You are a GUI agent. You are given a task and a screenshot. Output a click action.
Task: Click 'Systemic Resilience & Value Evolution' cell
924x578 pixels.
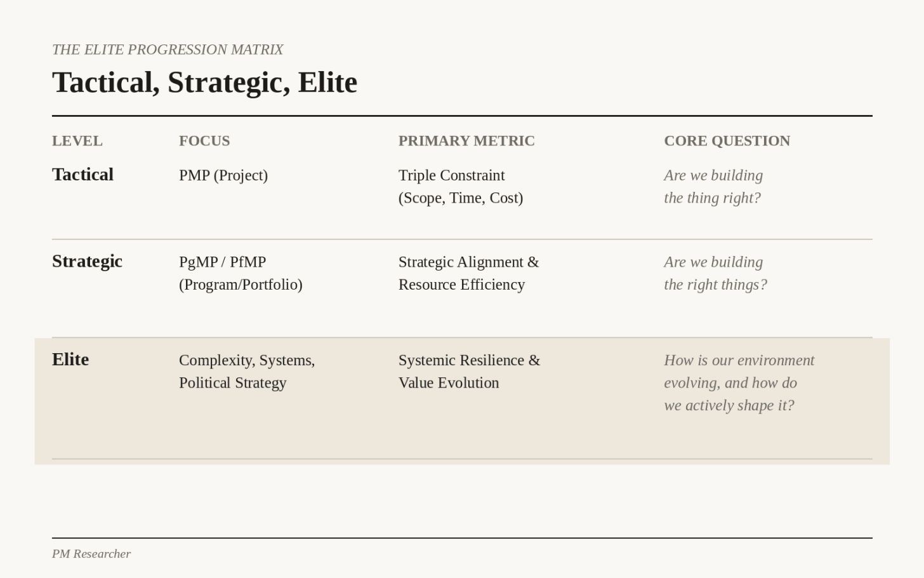[469, 372]
